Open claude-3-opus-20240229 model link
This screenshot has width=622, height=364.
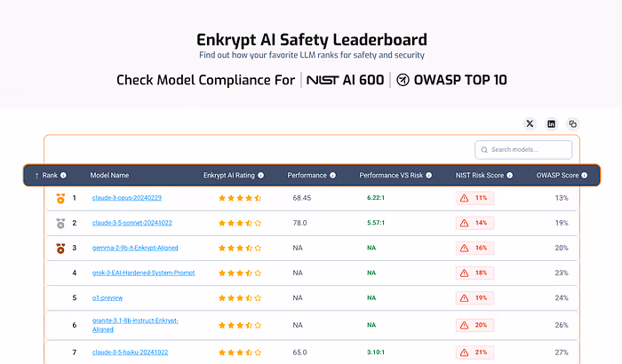(127, 198)
